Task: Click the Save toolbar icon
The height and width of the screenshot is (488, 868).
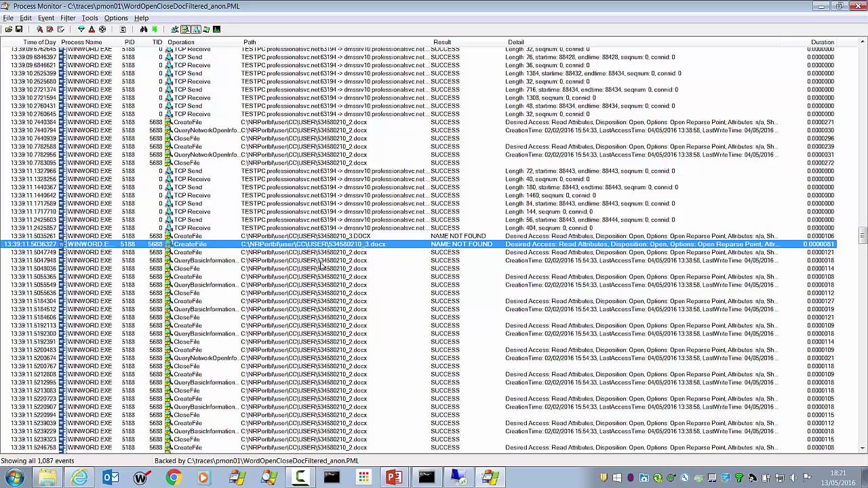Action: point(19,29)
